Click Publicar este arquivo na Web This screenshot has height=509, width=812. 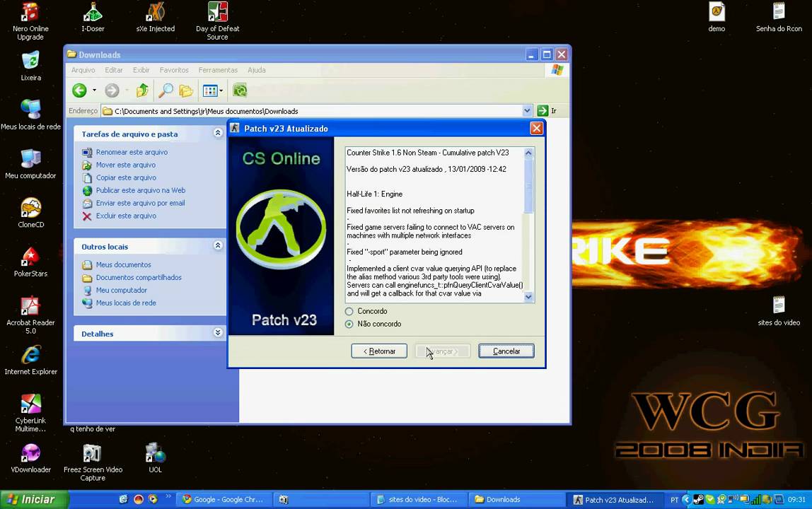[140, 191]
